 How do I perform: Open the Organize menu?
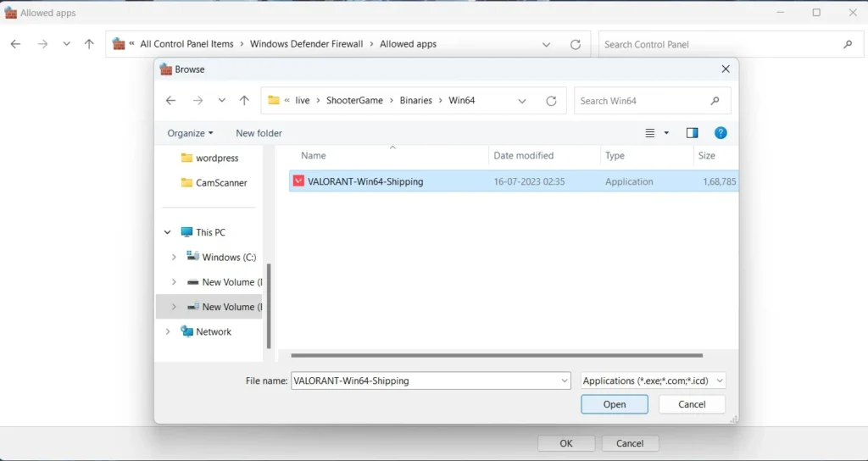click(x=190, y=133)
